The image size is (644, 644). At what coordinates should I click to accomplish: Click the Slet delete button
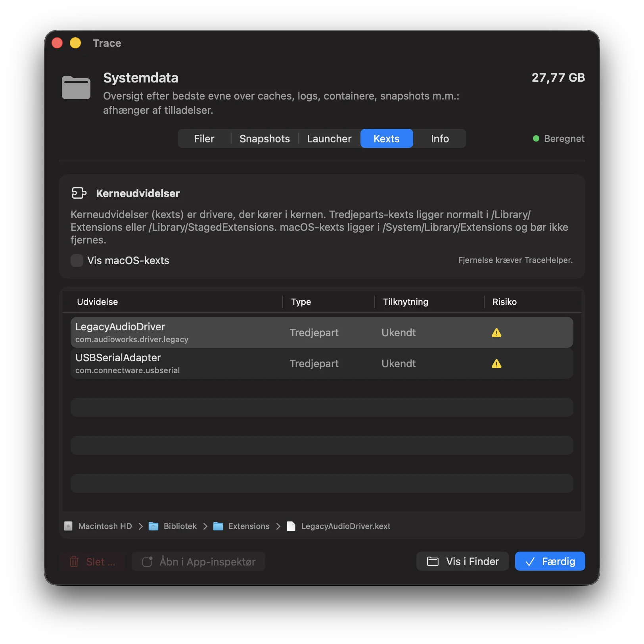click(92, 562)
